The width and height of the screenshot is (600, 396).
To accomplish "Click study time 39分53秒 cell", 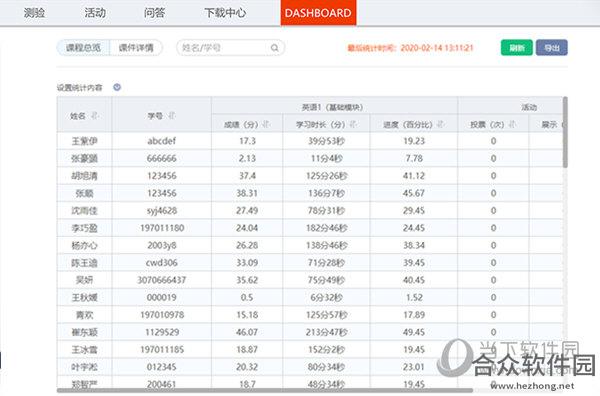I will [x=326, y=141].
